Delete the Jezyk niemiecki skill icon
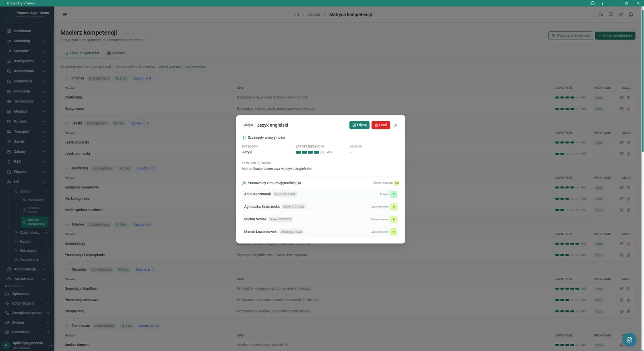 tap(628, 154)
